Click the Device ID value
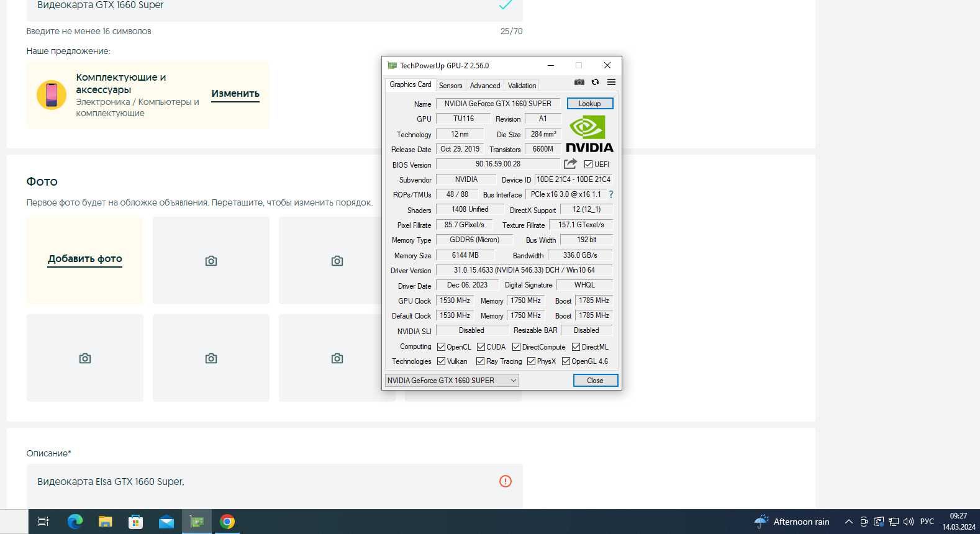 (573, 179)
